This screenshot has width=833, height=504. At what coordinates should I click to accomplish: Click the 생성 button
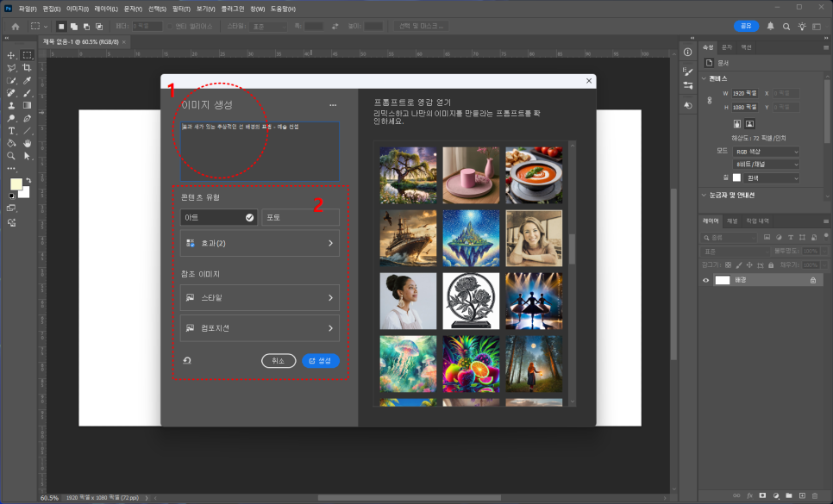[320, 361]
